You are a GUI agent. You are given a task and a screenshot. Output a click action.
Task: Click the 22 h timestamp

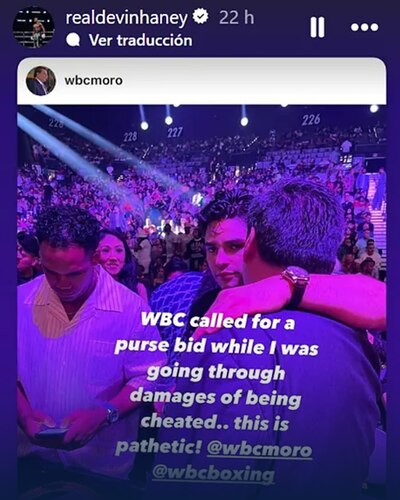(236, 17)
